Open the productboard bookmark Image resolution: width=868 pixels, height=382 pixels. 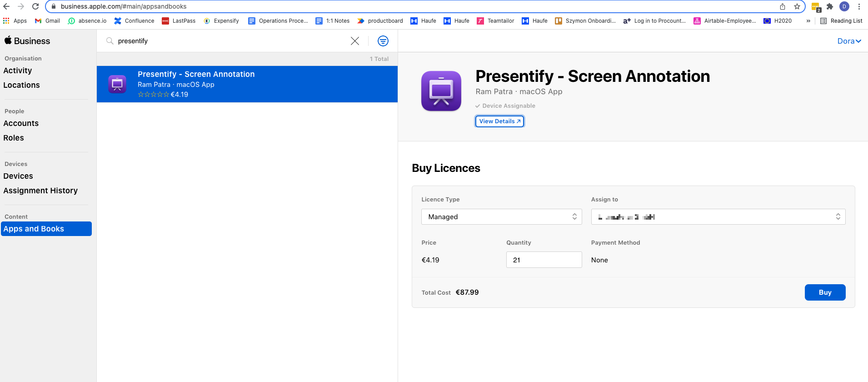(380, 21)
